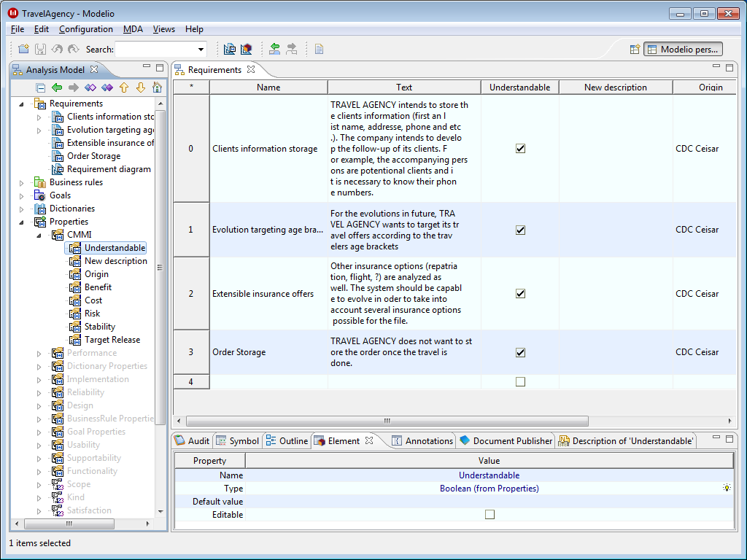Click the colored cube toolbar icon

click(247, 49)
